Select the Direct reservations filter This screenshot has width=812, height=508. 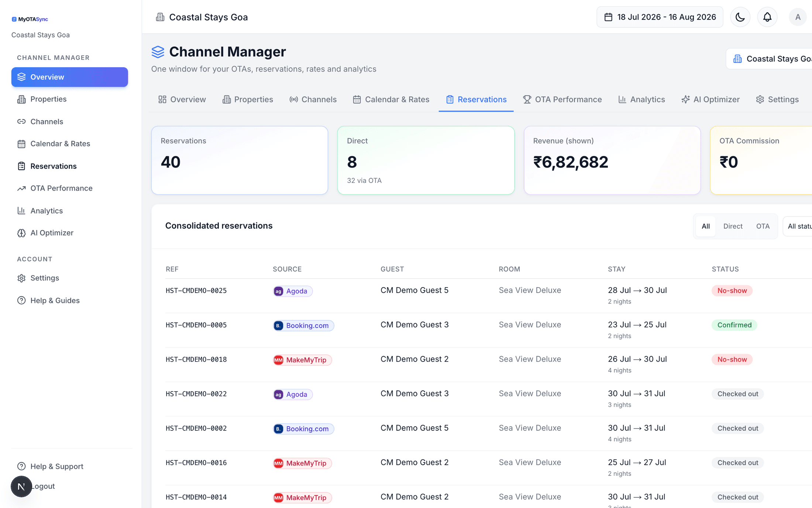click(733, 226)
